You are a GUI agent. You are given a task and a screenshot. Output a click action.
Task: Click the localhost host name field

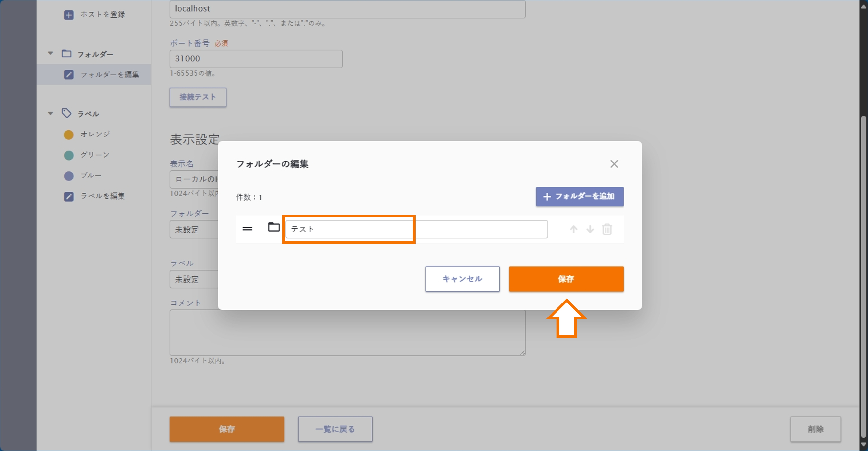click(347, 9)
